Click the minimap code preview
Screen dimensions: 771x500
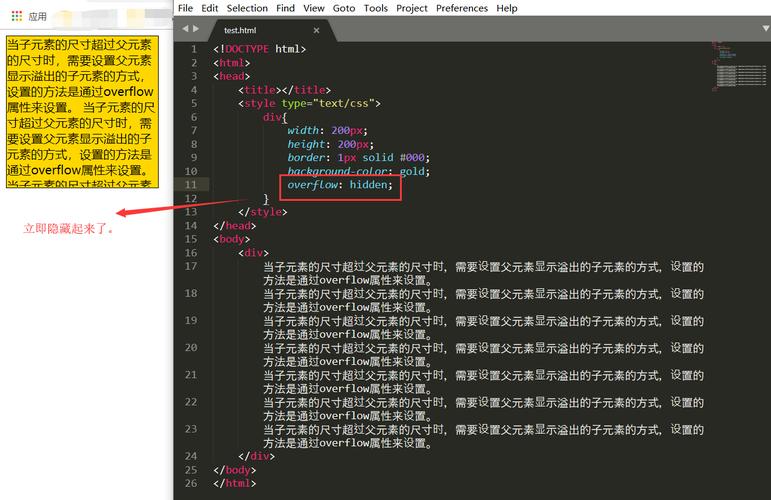(739, 67)
